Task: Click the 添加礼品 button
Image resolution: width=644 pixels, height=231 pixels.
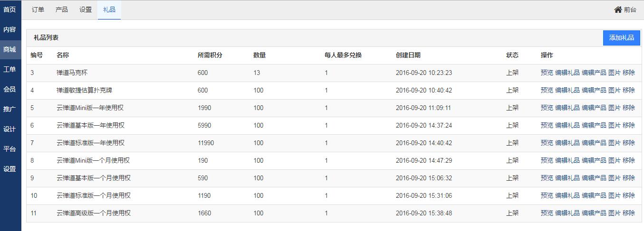Action: [x=621, y=38]
